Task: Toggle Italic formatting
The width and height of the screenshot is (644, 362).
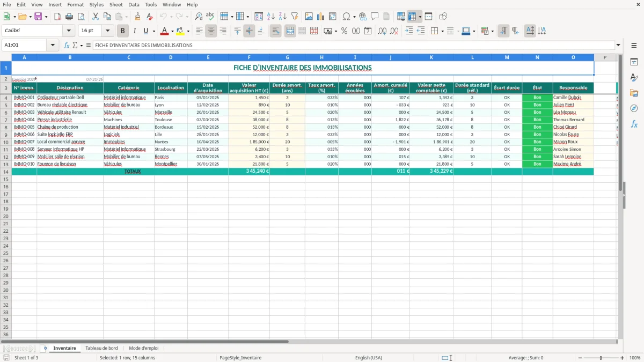Action: tap(134, 31)
